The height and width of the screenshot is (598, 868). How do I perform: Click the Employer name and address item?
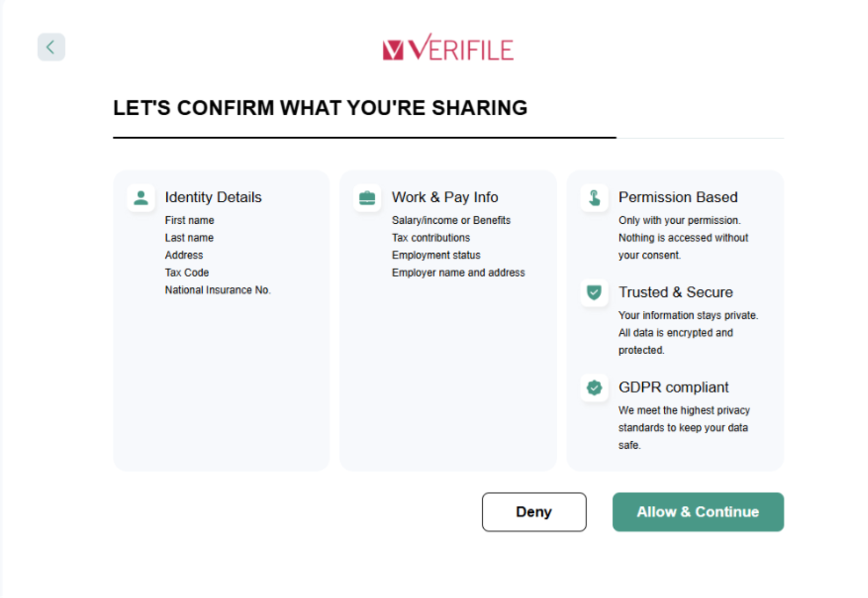click(x=458, y=273)
